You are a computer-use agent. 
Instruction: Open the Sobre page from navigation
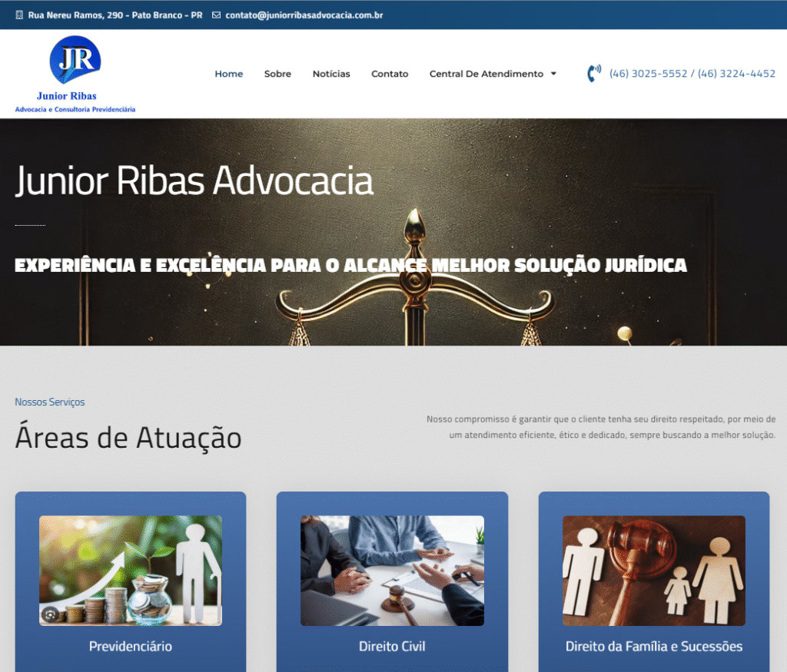click(x=277, y=74)
